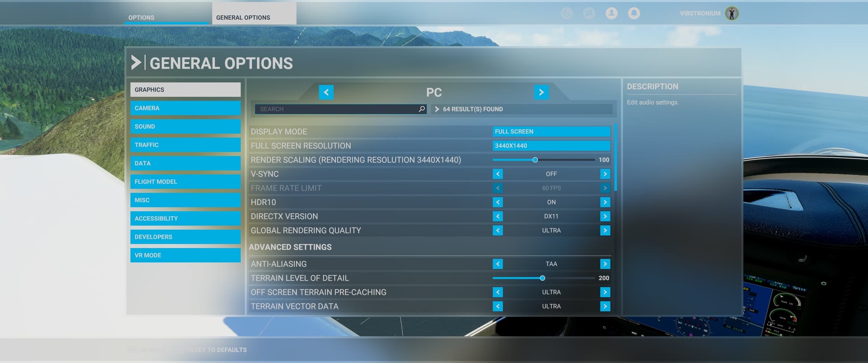Click Reset to Defaults button

[x=217, y=350]
